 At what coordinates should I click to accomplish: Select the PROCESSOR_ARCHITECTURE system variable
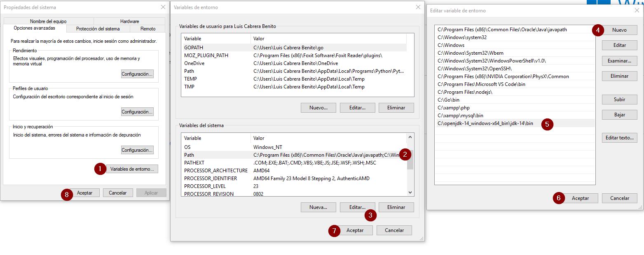click(294, 171)
